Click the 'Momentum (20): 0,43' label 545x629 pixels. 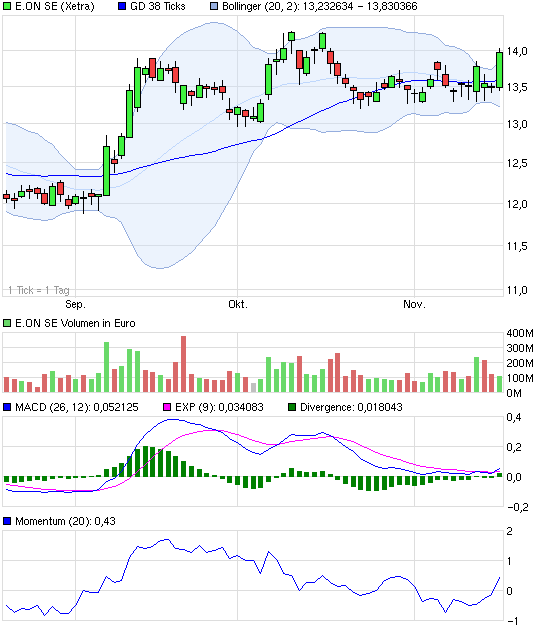(x=65, y=521)
